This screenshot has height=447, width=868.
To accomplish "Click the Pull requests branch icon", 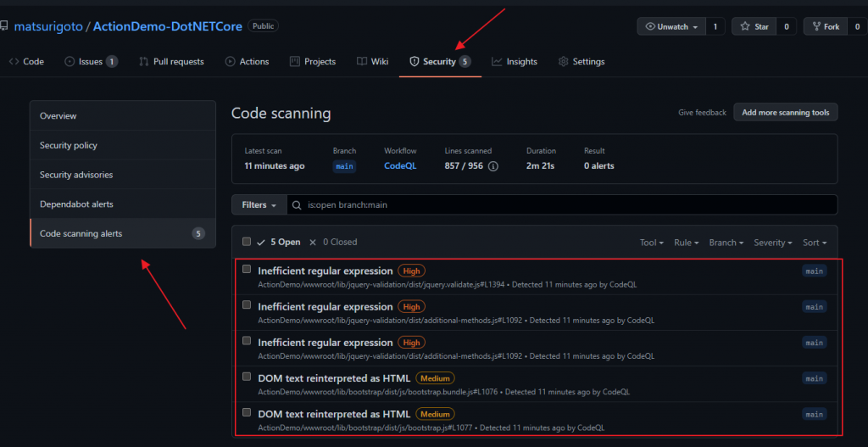I will click(x=144, y=61).
